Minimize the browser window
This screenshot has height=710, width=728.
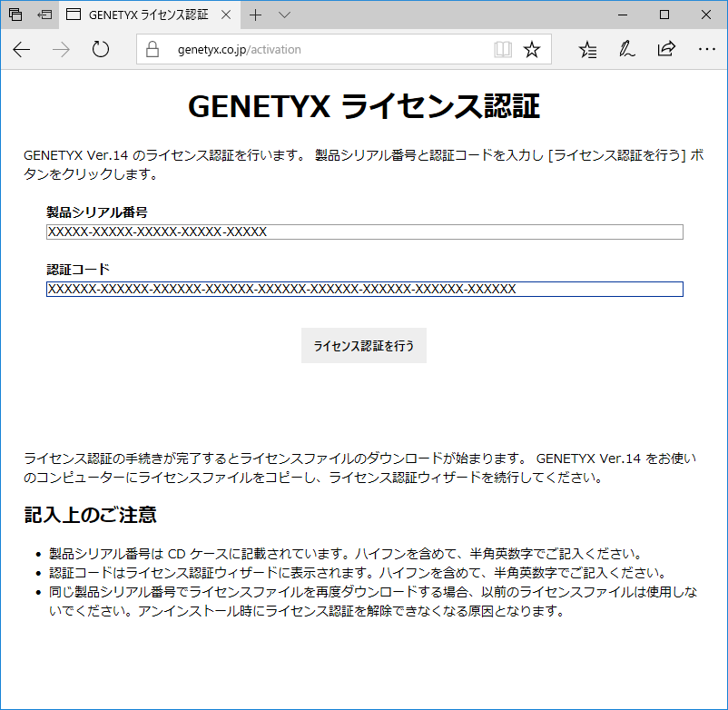tap(623, 15)
